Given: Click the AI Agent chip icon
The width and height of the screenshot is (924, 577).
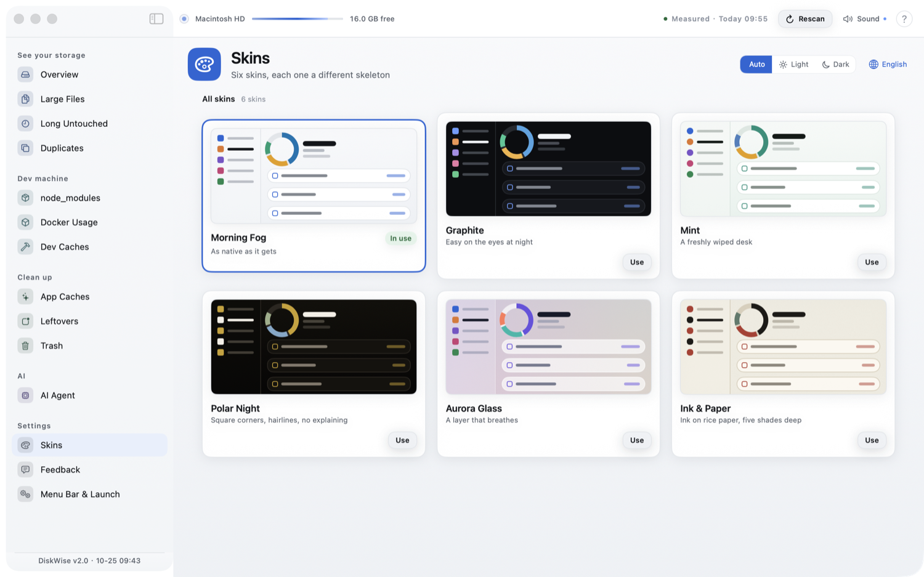Looking at the screenshot, I should point(25,395).
